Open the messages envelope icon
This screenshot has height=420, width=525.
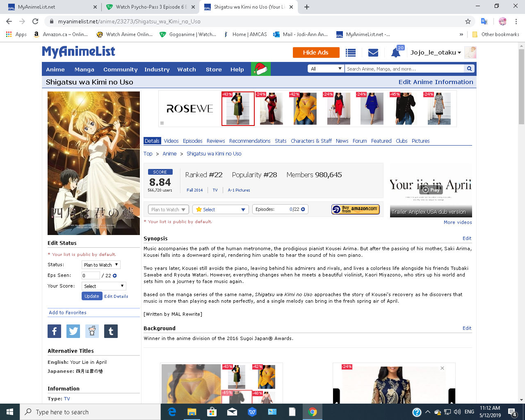pyautogui.click(x=373, y=52)
